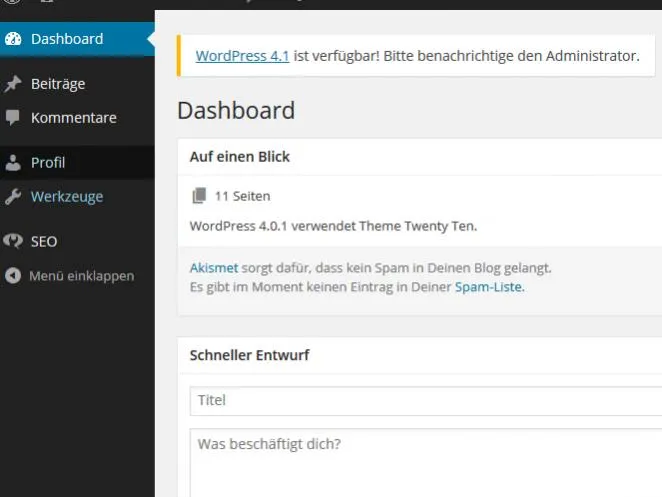Click the Werkzeuge wrench icon
Screen dimensions: 662x497
(13, 197)
